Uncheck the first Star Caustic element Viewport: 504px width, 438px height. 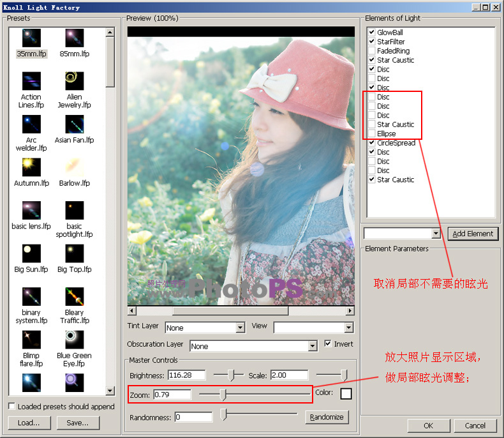pos(372,60)
